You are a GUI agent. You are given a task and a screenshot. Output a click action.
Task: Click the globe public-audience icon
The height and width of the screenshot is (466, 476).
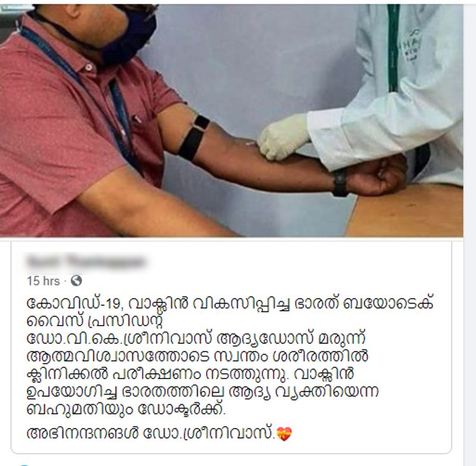(x=76, y=281)
